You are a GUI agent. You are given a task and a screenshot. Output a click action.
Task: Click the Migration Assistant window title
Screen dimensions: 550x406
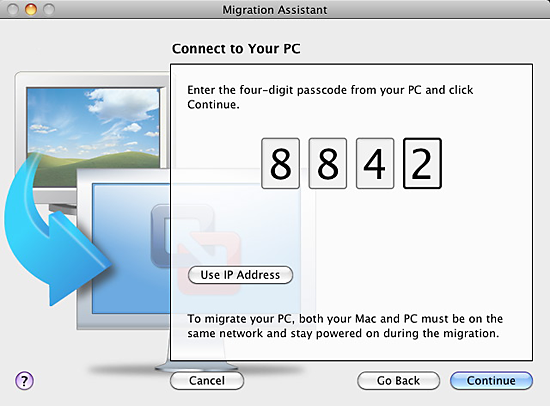pyautogui.click(x=275, y=10)
